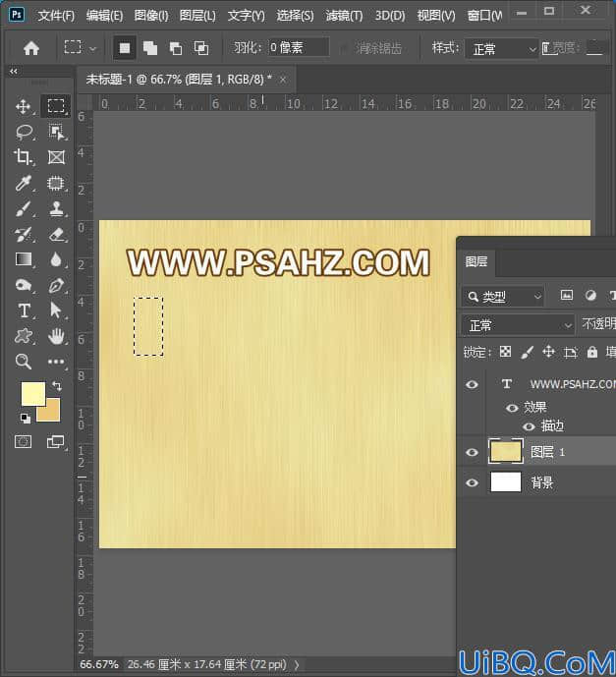Select the Hand tool
This screenshot has width=616, height=677.
56,336
